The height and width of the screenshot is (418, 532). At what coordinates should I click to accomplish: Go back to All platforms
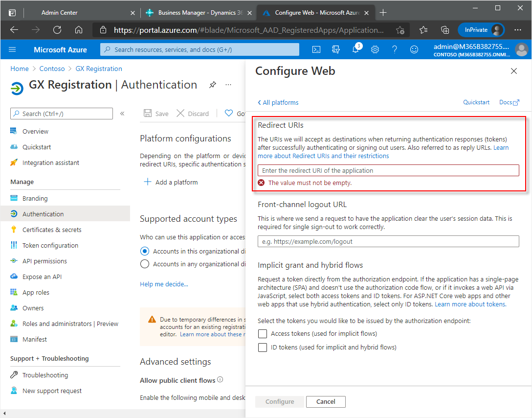tap(278, 102)
